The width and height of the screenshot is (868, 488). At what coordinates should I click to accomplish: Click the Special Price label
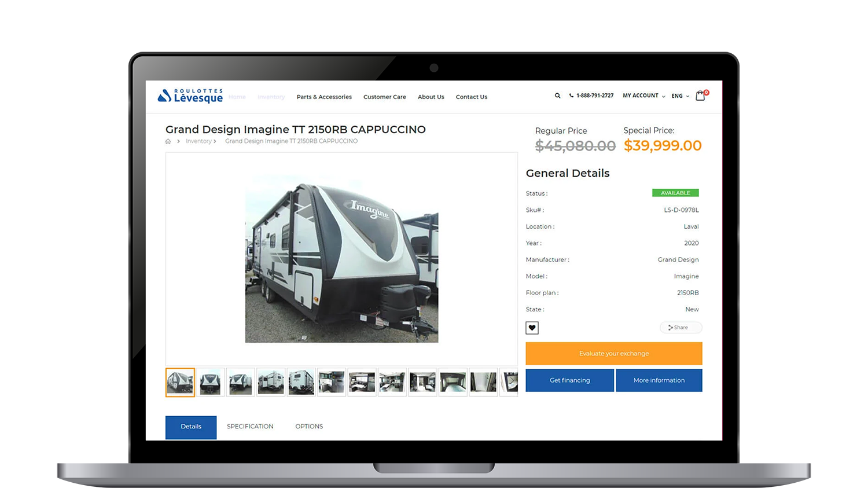649,131
